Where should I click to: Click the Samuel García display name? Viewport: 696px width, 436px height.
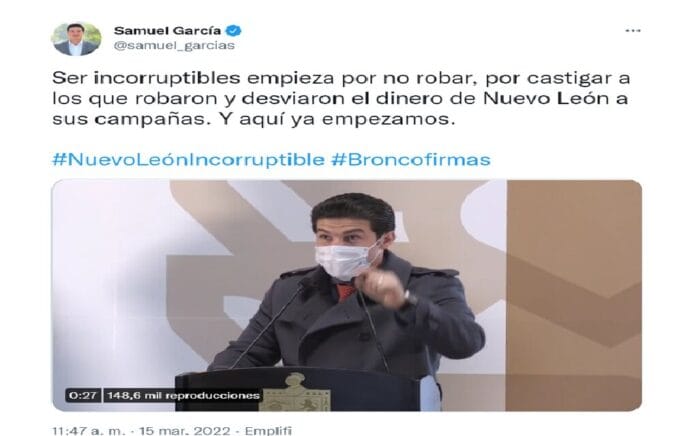point(167,31)
